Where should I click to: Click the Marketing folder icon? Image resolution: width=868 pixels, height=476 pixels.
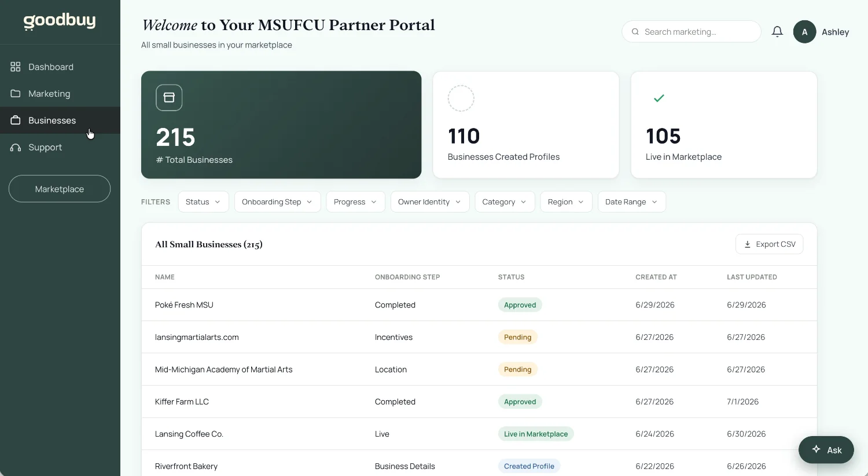tap(16, 93)
